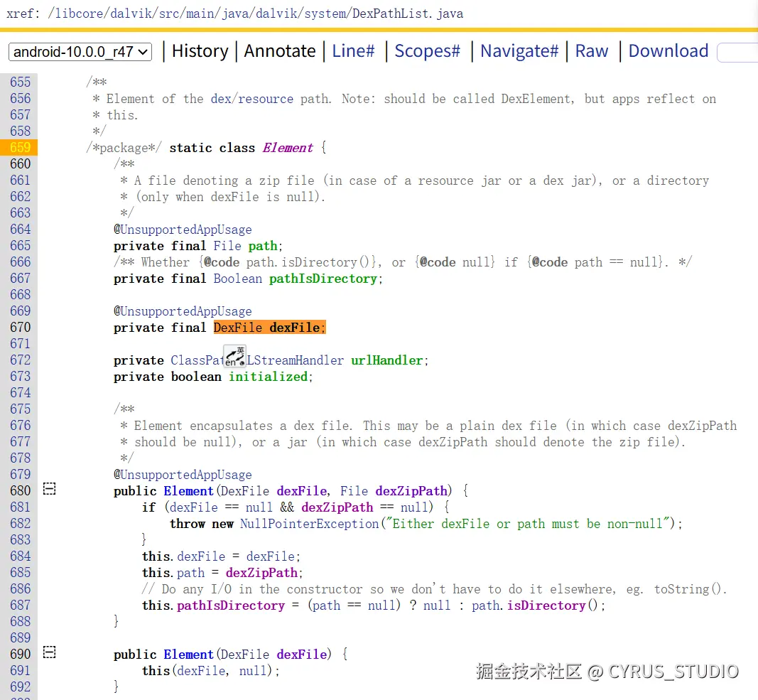Click pathIsDirectory on line 687
Image resolution: width=758 pixels, height=700 pixels.
(x=231, y=605)
